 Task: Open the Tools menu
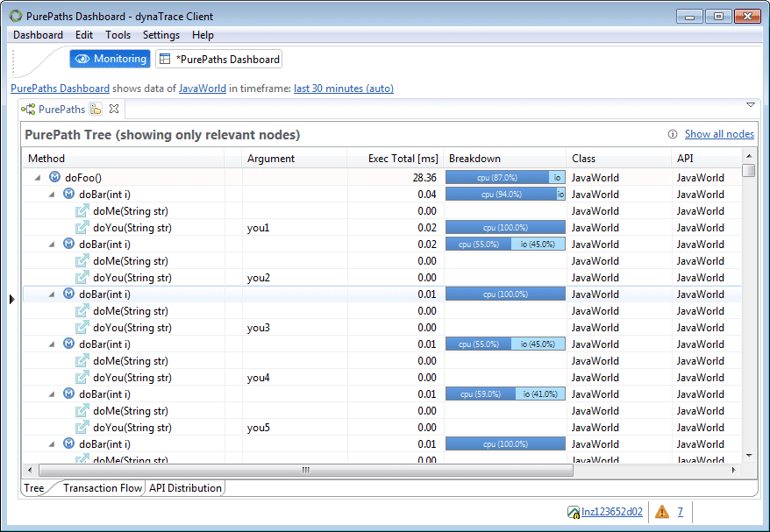tap(118, 35)
